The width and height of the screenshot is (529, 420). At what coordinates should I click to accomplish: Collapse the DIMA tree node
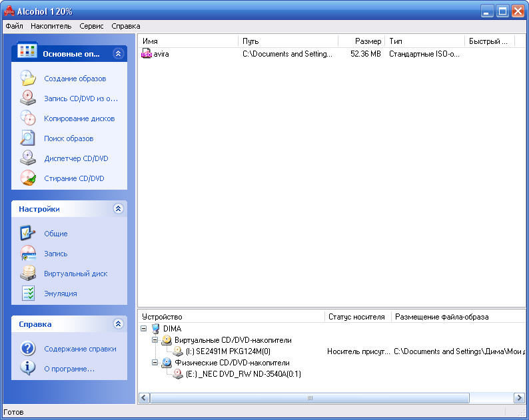tap(144, 328)
